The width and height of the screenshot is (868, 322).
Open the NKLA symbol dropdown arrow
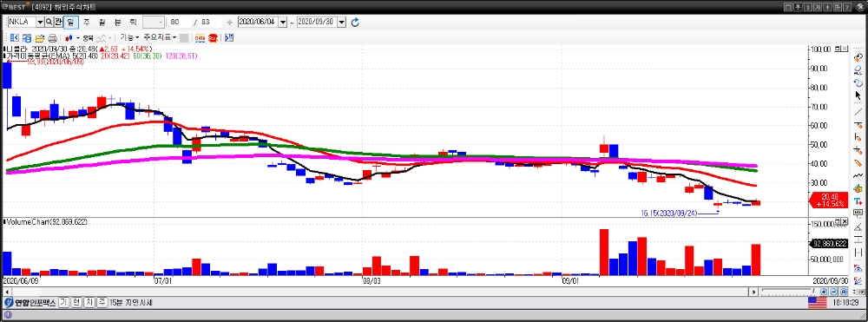pyautogui.click(x=40, y=22)
